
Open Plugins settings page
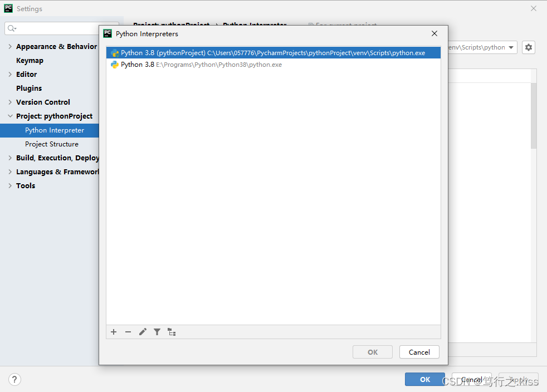(x=29, y=88)
